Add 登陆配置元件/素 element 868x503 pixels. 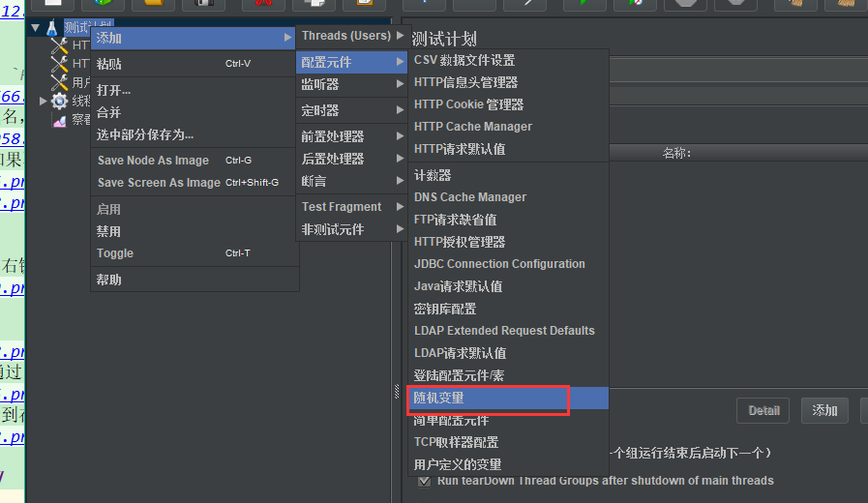[x=508, y=375]
